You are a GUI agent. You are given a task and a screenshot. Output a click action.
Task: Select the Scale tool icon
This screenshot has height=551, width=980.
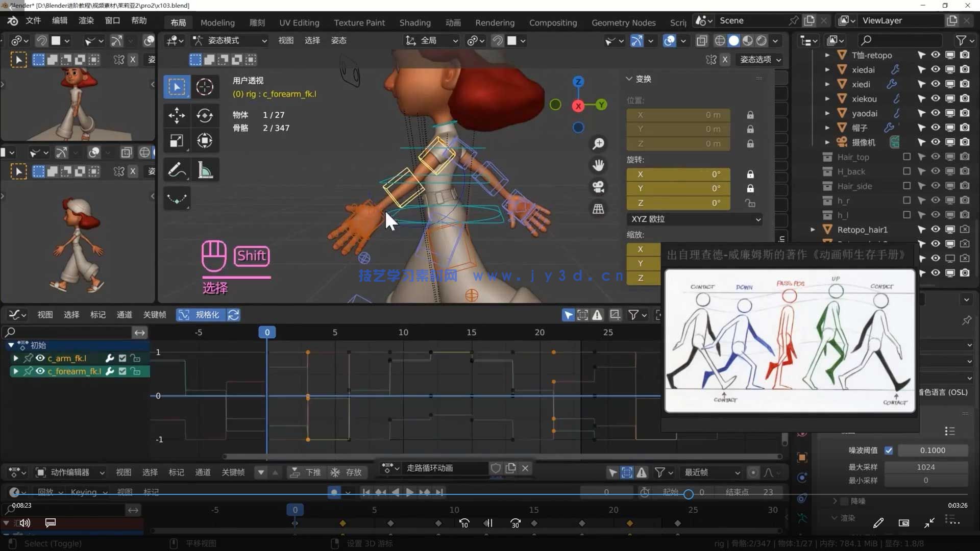177,141
